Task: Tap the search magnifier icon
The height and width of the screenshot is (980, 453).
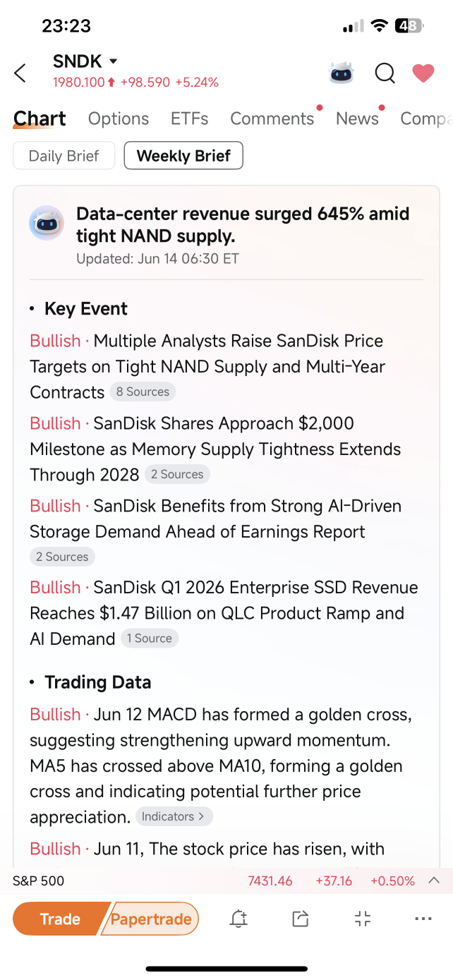Action: click(385, 73)
